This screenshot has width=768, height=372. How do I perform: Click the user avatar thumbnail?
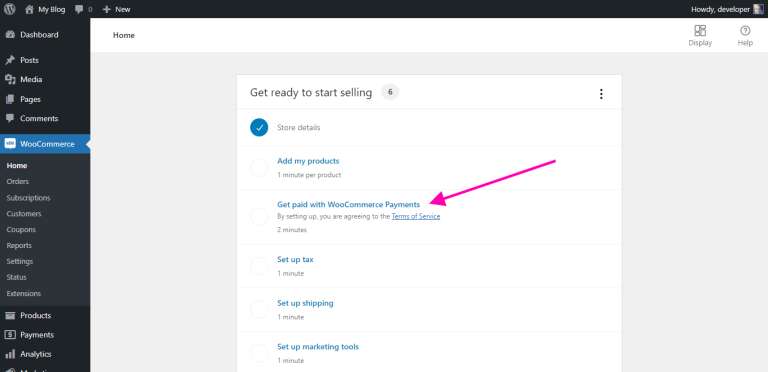758,9
